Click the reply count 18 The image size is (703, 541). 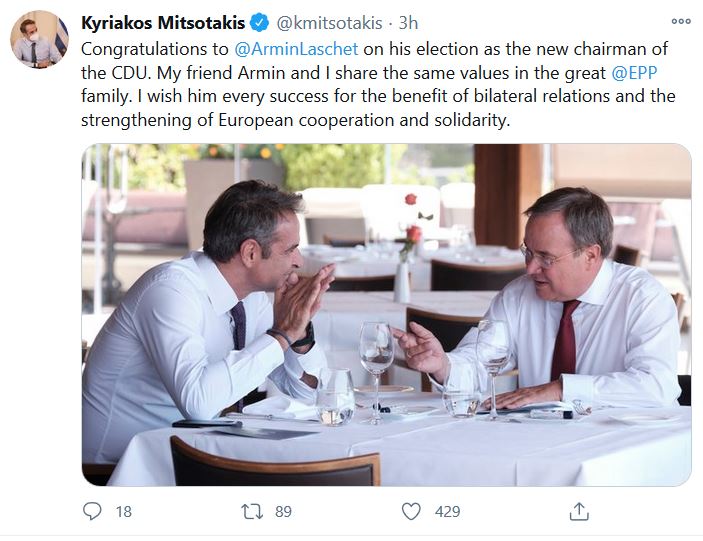(x=123, y=511)
